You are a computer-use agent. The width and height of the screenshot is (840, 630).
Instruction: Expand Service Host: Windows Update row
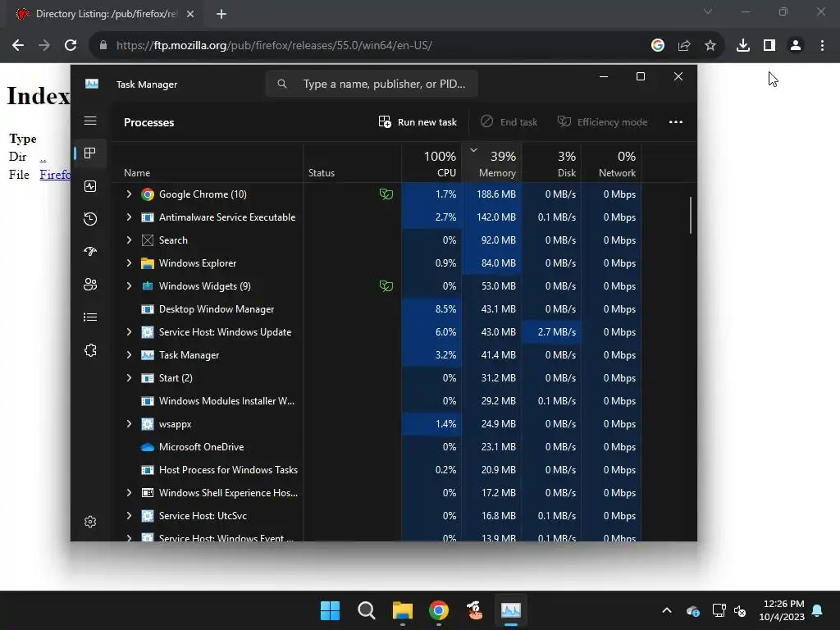coord(129,332)
